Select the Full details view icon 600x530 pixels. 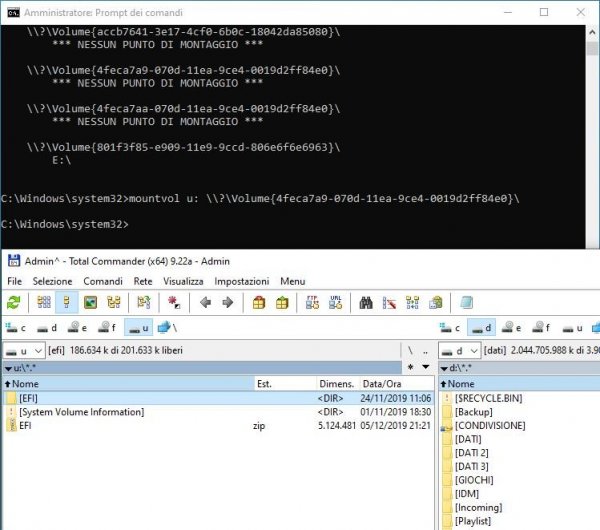coord(67,302)
